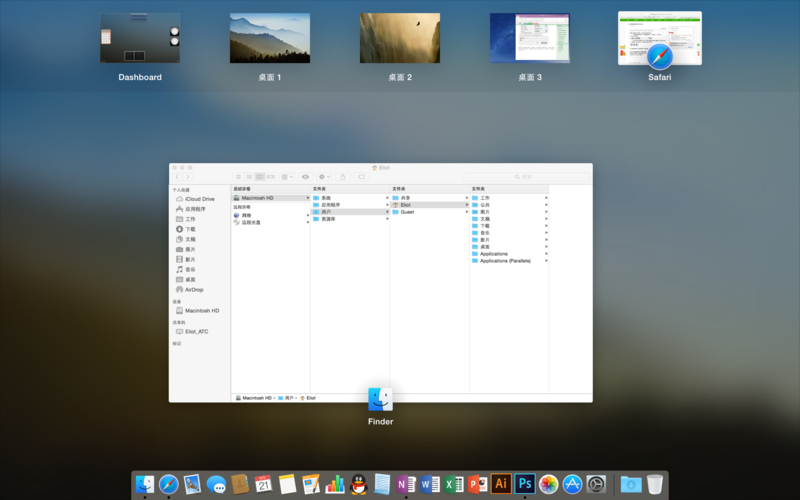Switch to 桌面 1 desktop thumbnail
800x500 pixels.
click(270, 38)
